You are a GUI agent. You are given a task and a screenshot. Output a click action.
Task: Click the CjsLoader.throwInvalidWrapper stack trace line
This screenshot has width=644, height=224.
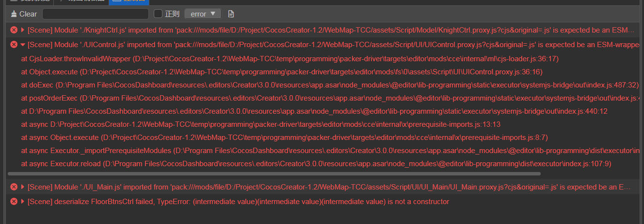pos(290,59)
